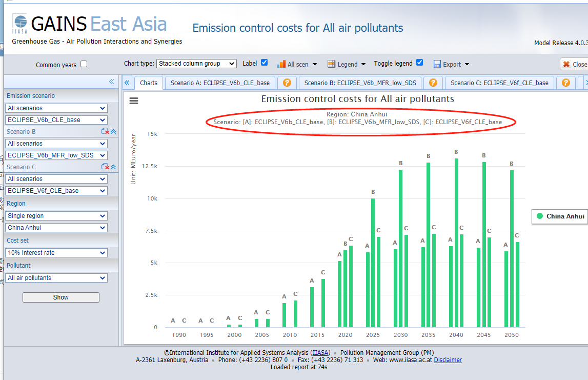
Task: Collapse the left filter panel
Action: (111, 82)
